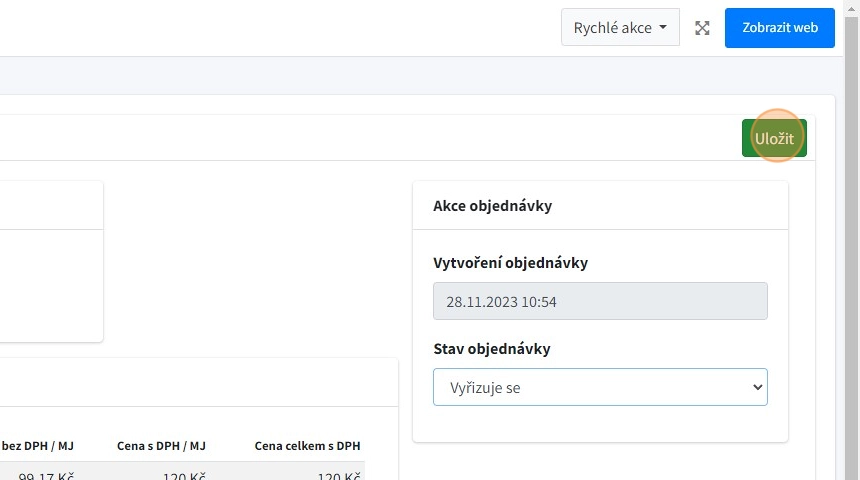860x480 pixels.
Task: Click the Zobrazit web button
Action: point(779,28)
